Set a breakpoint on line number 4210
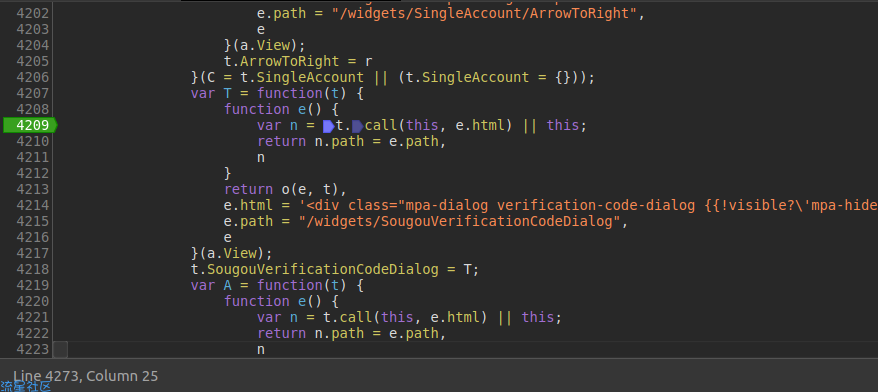Viewport: 878px width, 392px height. click(32, 141)
